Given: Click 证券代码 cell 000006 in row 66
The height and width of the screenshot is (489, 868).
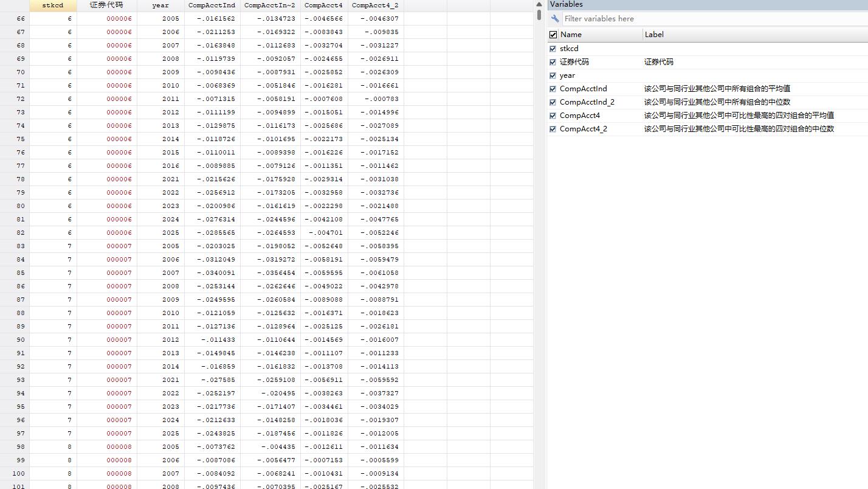Looking at the screenshot, I should tap(107, 19).
